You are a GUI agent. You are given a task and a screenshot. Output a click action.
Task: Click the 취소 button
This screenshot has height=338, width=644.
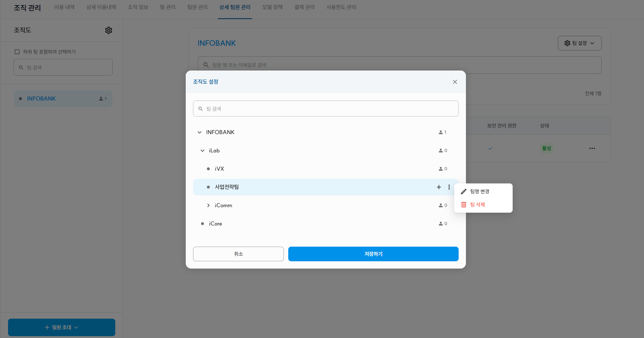click(238, 254)
